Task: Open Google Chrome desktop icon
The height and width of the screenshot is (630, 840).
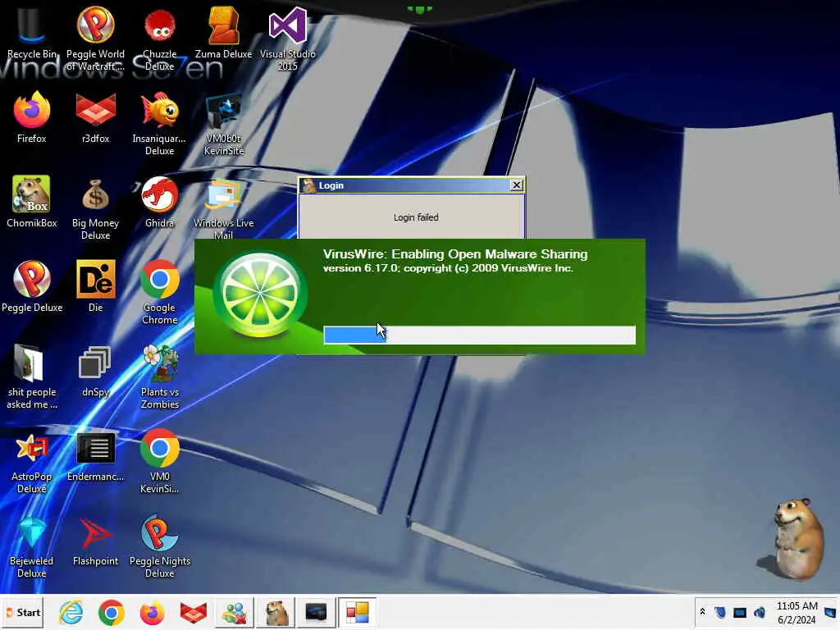Action: point(160,292)
